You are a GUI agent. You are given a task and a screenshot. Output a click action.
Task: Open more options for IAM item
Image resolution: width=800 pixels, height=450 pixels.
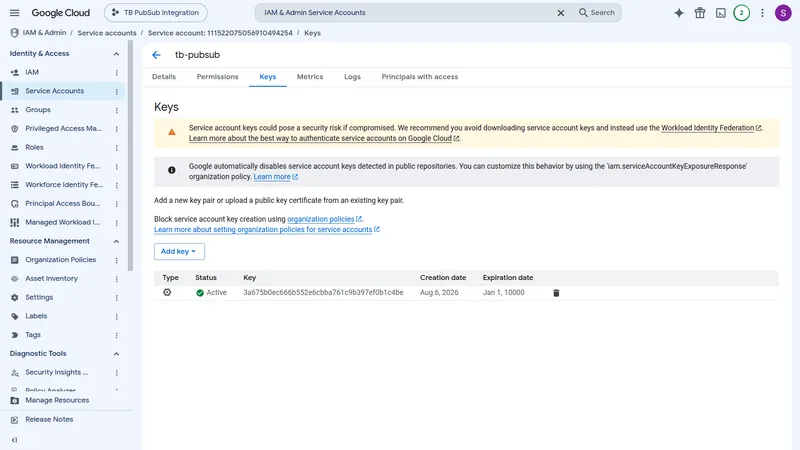[x=116, y=72]
